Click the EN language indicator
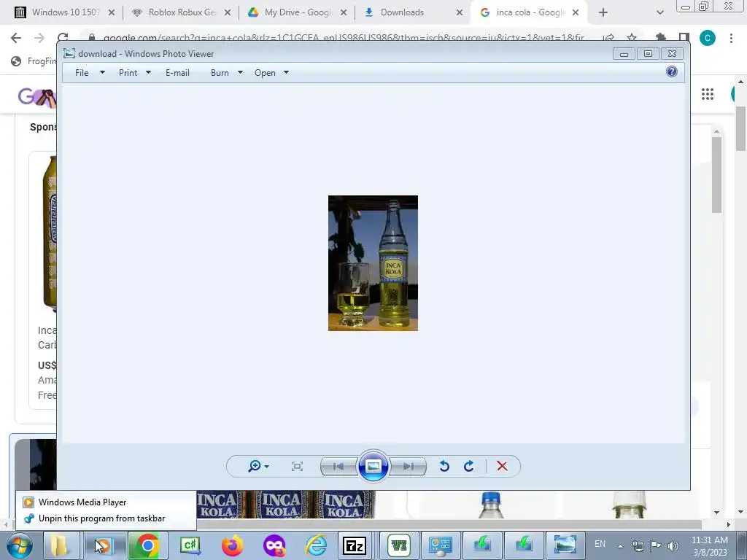 point(600,544)
